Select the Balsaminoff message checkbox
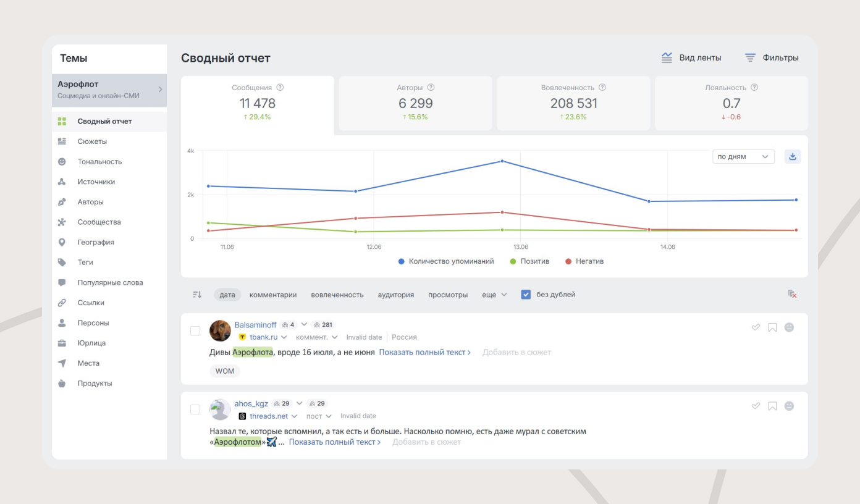This screenshot has height=504, width=860. [195, 331]
